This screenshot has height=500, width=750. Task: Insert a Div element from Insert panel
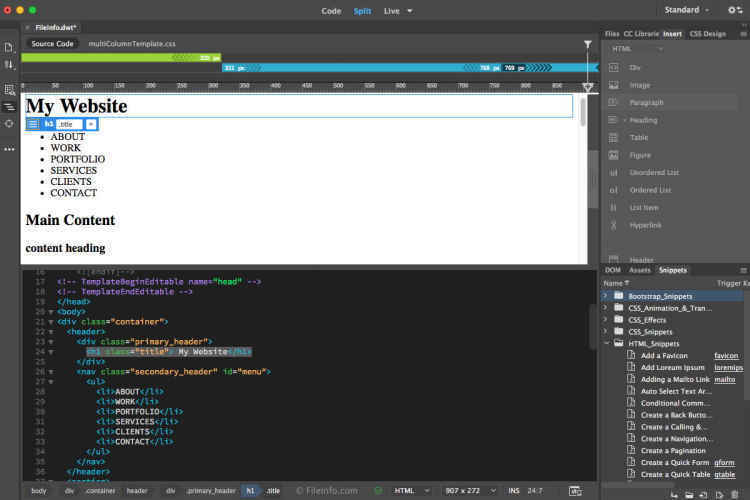click(635, 67)
